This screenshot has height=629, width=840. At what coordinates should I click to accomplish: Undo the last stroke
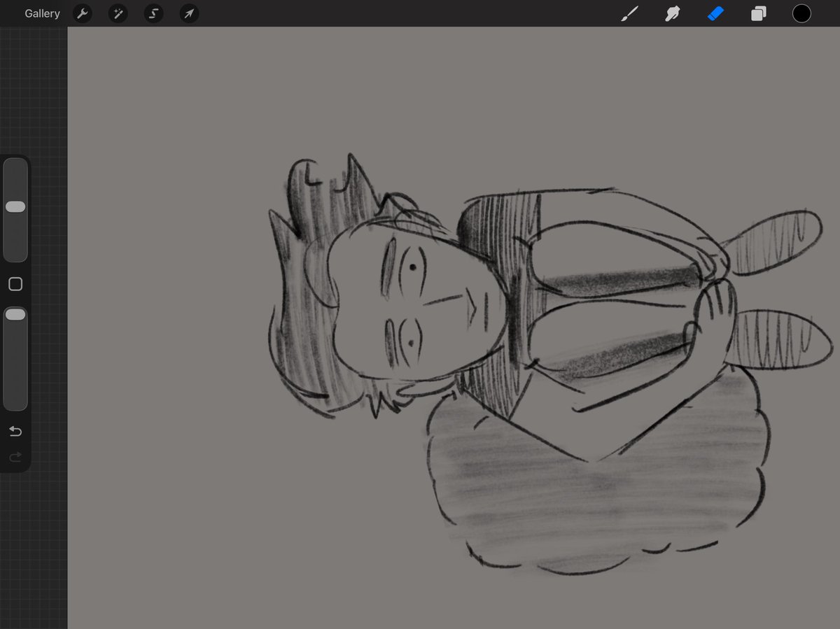click(15, 431)
